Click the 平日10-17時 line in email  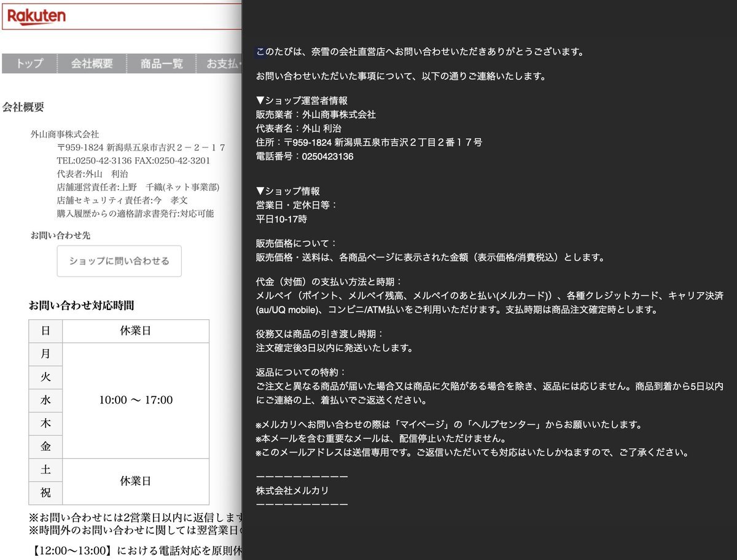[281, 219]
